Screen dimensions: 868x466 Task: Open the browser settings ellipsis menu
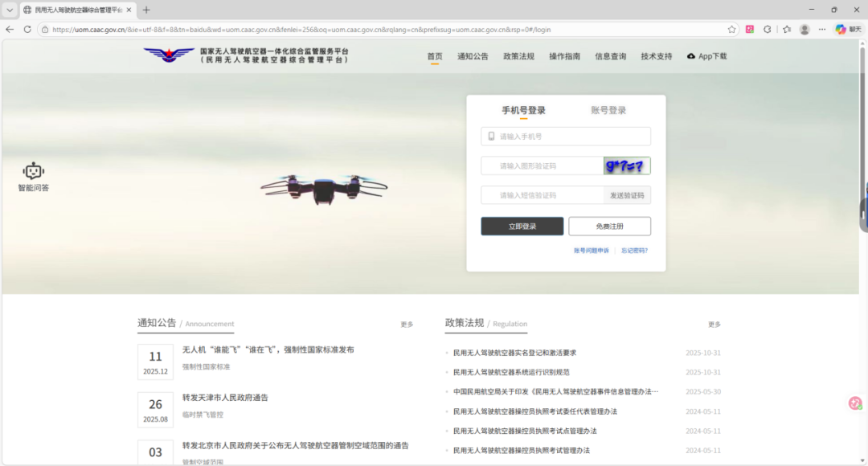822,29
